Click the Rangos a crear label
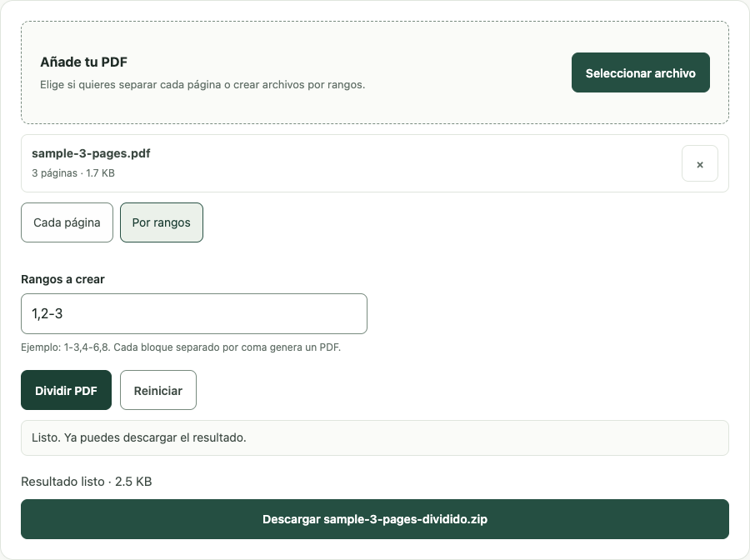The image size is (750, 560). point(62,279)
